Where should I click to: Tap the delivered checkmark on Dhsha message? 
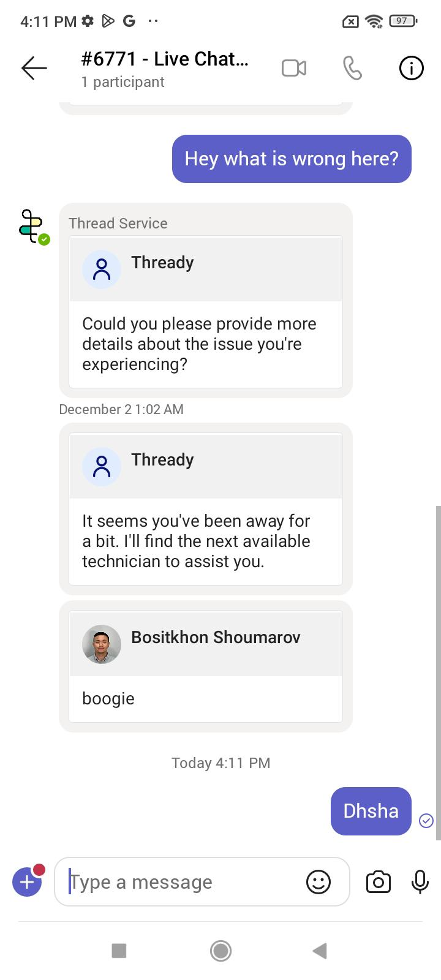(427, 821)
